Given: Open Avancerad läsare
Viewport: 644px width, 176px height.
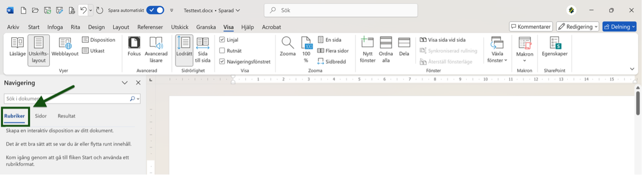Looking at the screenshot, I should click(156, 50).
